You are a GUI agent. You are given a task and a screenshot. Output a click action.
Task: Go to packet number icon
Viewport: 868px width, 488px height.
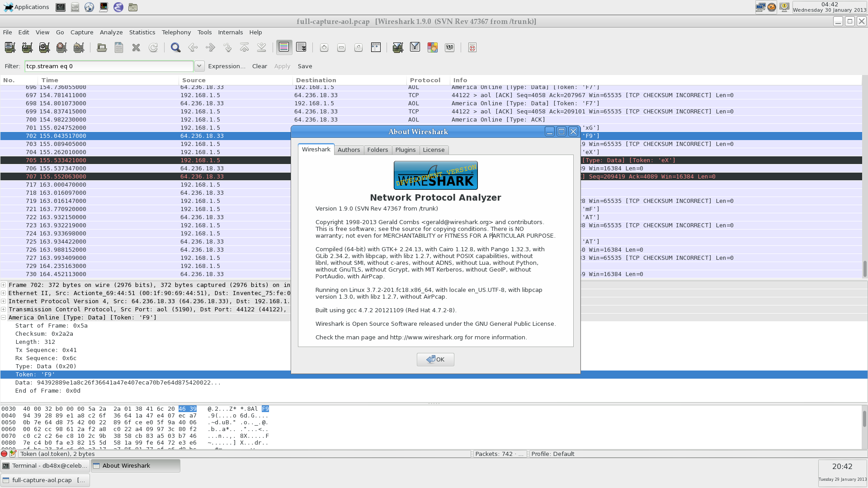coord(227,47)
